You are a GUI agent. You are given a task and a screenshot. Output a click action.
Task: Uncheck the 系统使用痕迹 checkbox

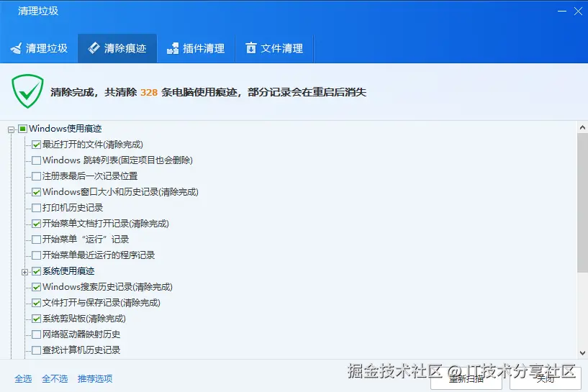(37, 271)
